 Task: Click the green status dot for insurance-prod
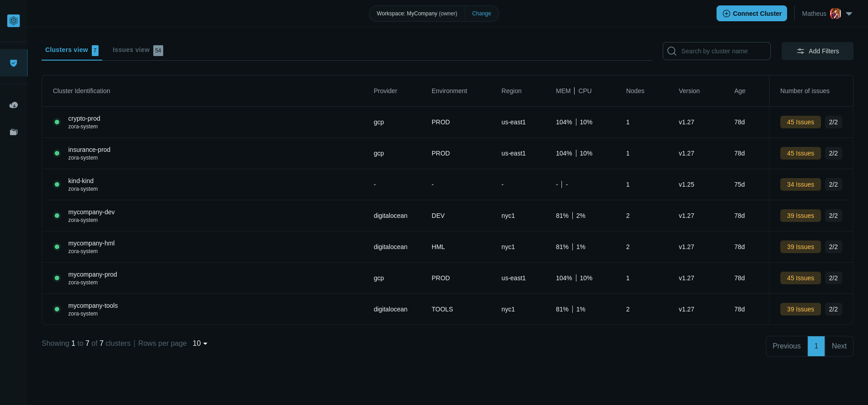pos(57,153)
